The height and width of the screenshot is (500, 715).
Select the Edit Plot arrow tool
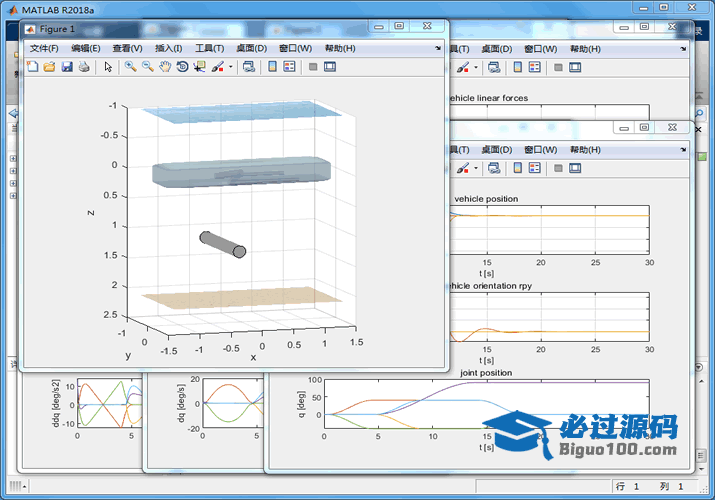click(x=108, y=67)
